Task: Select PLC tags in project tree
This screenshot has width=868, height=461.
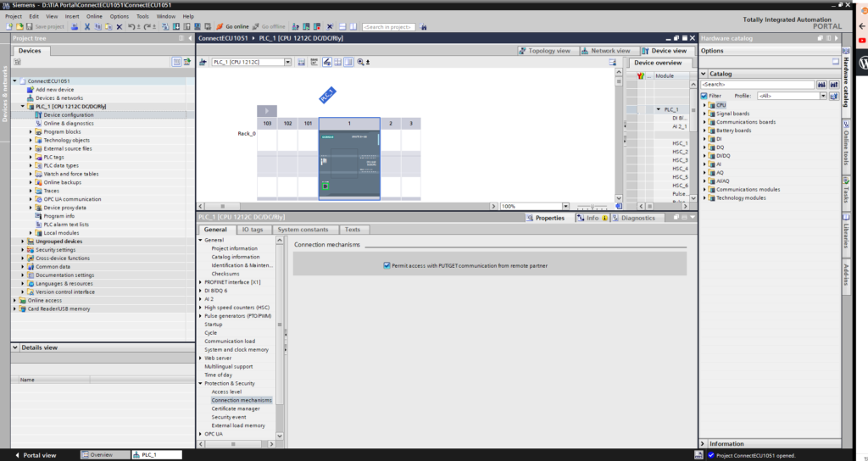Action: pos(53,157)
